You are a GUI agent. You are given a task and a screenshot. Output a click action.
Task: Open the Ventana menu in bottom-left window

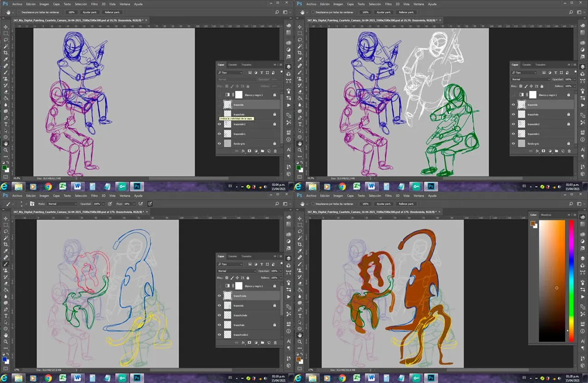pos(124,195)
